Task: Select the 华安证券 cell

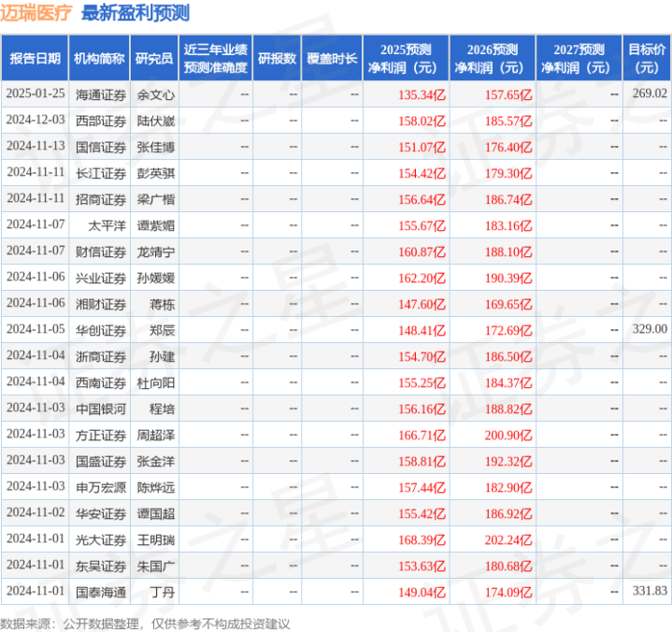Action: click(101, 513)
